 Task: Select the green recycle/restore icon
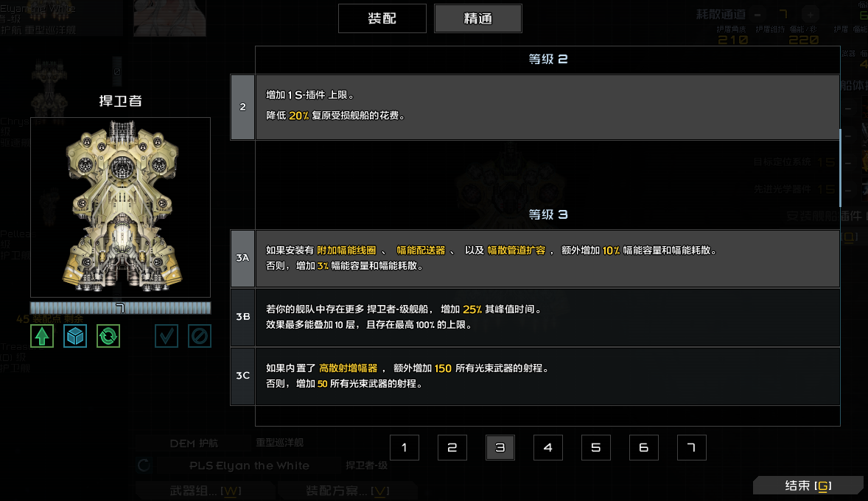click(x=108, y=335)
